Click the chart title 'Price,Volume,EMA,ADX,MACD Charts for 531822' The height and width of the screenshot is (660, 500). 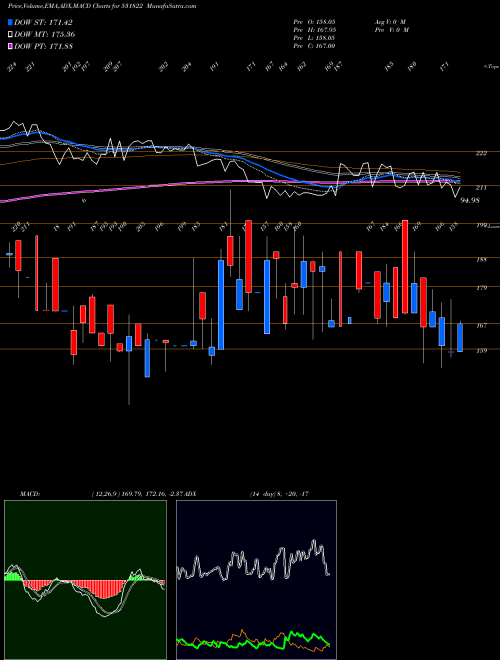click(76, 6)
